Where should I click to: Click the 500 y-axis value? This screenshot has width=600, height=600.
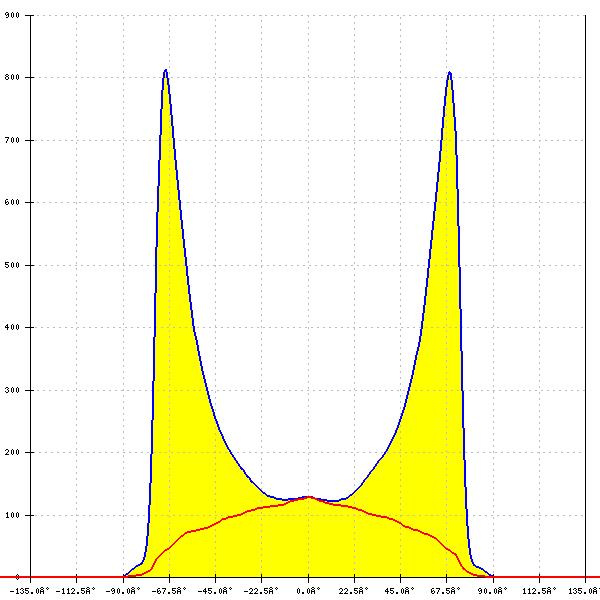[x=12, y=265]
